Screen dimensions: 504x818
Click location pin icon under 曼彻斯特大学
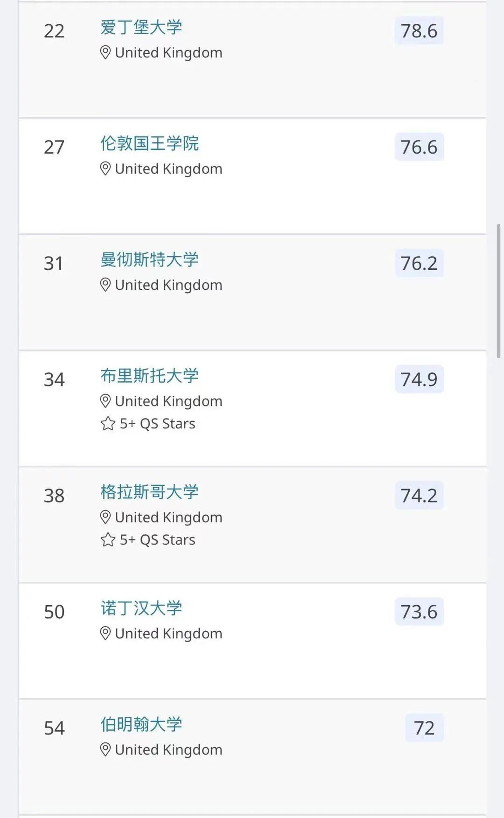click(x=105, y=285)
